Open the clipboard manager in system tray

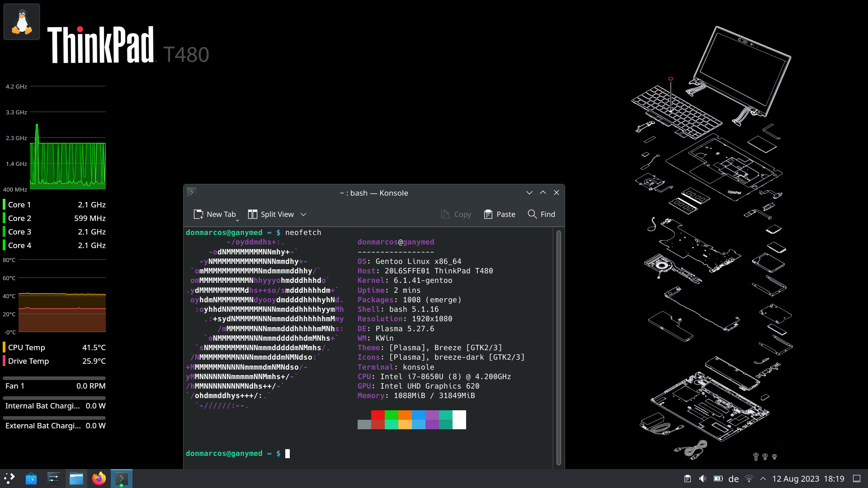[688, 479]
